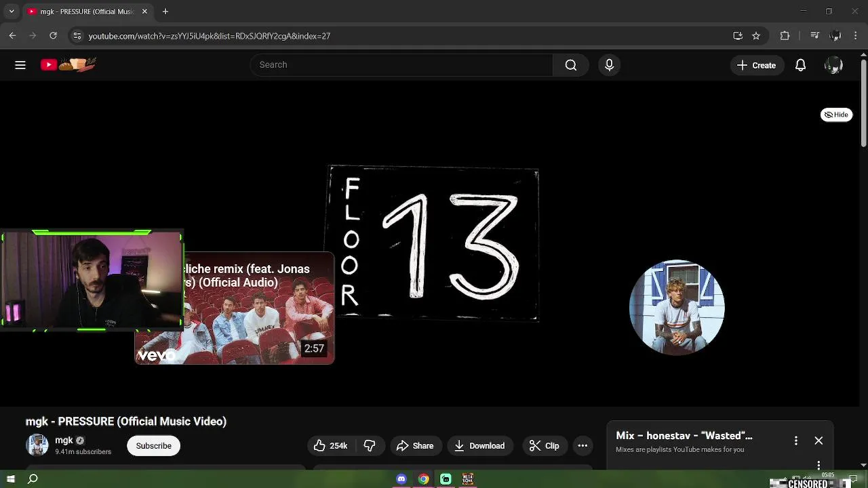Open the Mix playlist options menu
Image resolution: width=868 pixels, height=488 pixels.
(796, 441)
